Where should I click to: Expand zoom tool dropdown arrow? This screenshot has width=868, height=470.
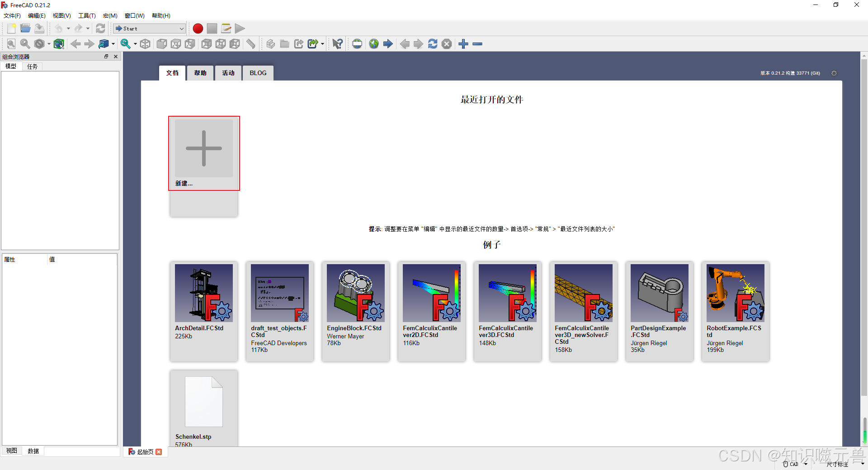click(135, 44)
